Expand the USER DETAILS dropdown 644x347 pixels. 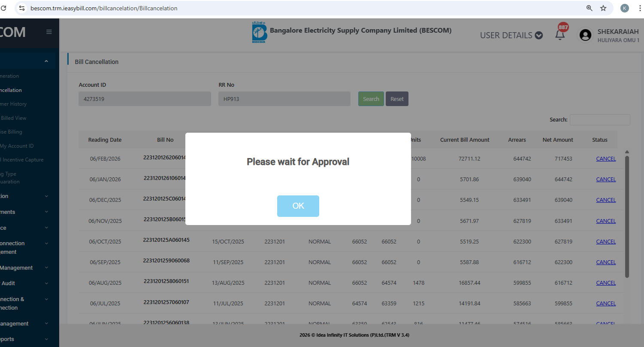tap(511, 35)
